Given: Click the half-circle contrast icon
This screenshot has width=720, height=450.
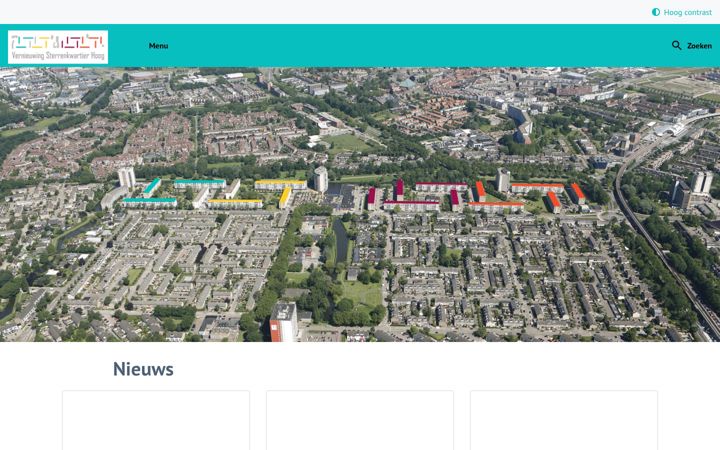Looking at the screenshot, I should 656,12.
